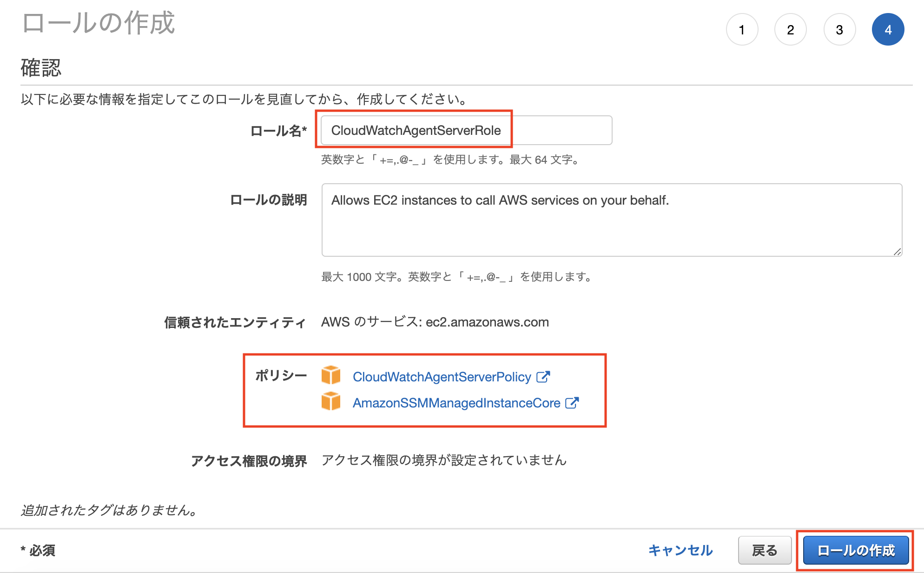Click external link icon beside AmazonSSMManagedInstanceCore
The width and height of the screenshot is (924, 573).
pos(572,402)
